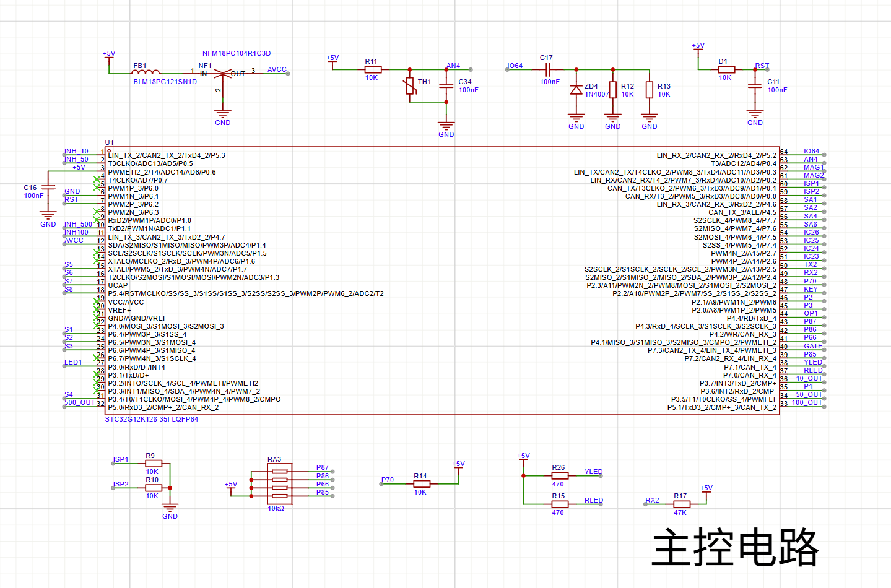Select the C16 capacitor near pin 3
The width and height of the screenshot is (891, 588).
tap(48, 188)
